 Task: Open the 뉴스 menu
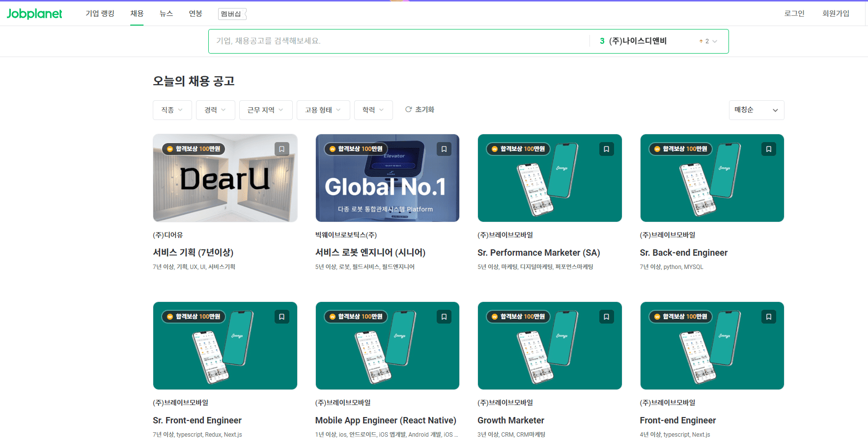pyautogui.click(x=166, y=13)
